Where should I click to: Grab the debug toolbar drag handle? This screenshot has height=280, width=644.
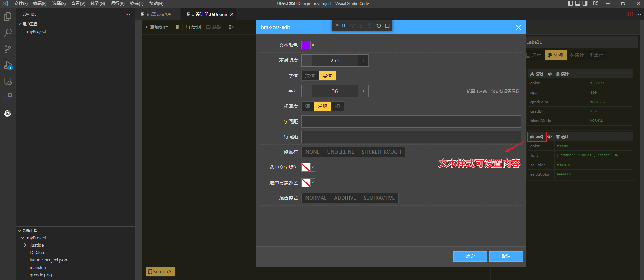pyautogui.click(x=337, y=26)
